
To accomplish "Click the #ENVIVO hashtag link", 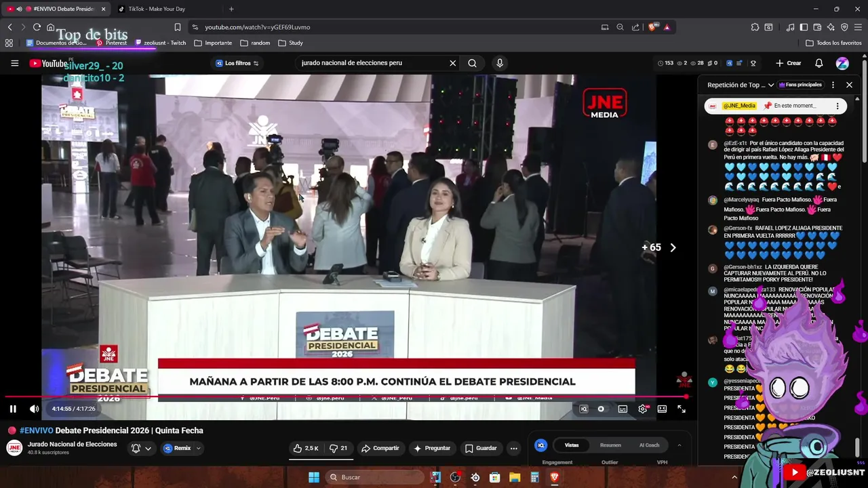I will 36,430.
